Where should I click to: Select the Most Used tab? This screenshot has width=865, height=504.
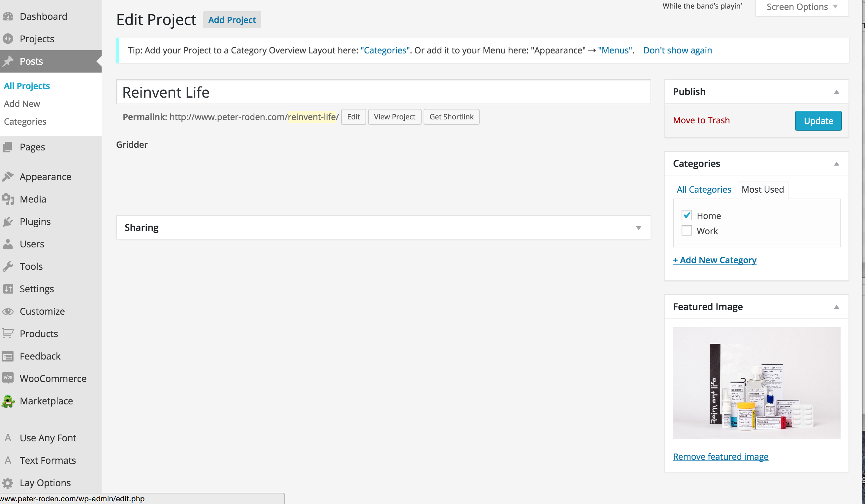click(x=762, y=189)
